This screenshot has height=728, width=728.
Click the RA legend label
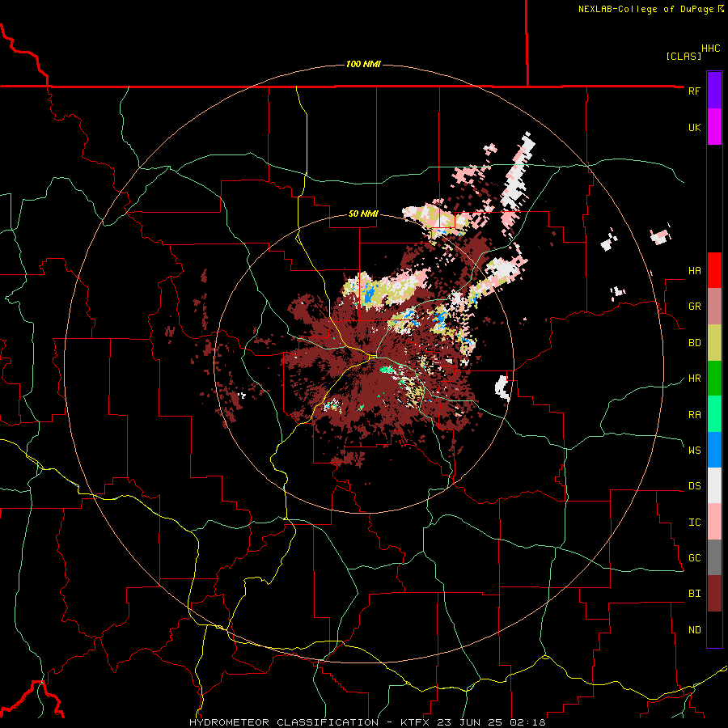694,415
